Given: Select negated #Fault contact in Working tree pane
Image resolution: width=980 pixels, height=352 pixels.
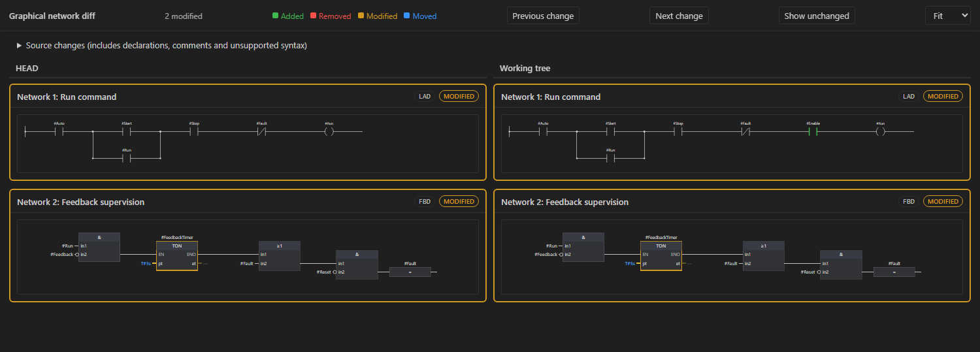Looking at the screenshot, I should click(745, 131).
